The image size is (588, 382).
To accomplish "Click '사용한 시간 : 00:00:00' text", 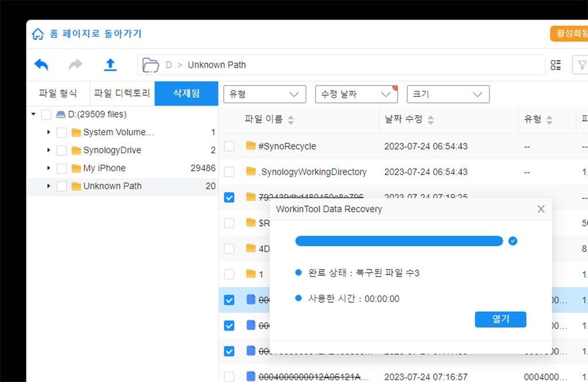I will pos(354,298).
